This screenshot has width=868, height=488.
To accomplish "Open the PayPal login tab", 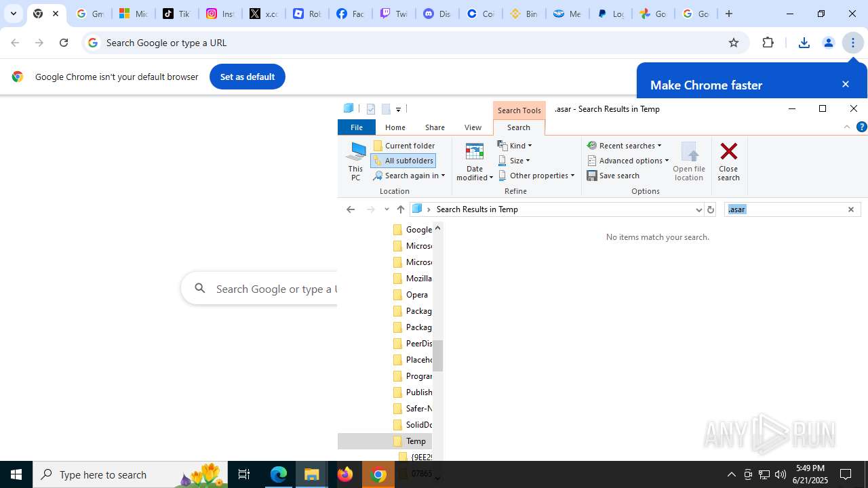I will [x=610, y=14].
